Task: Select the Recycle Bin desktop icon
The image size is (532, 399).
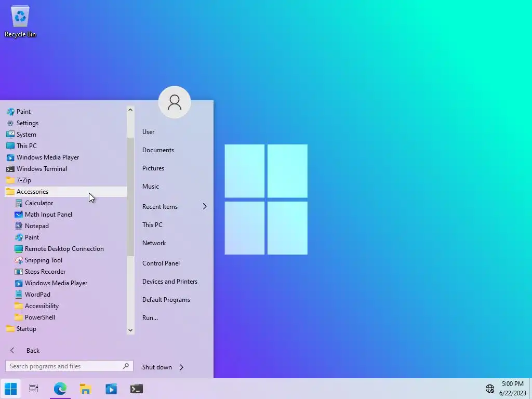Action: click(20, 21)
